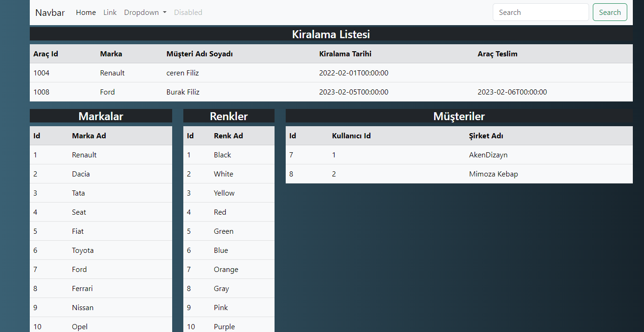
Task: Click the disabled Disabled nav link
Action: click(x=188, y=12)
